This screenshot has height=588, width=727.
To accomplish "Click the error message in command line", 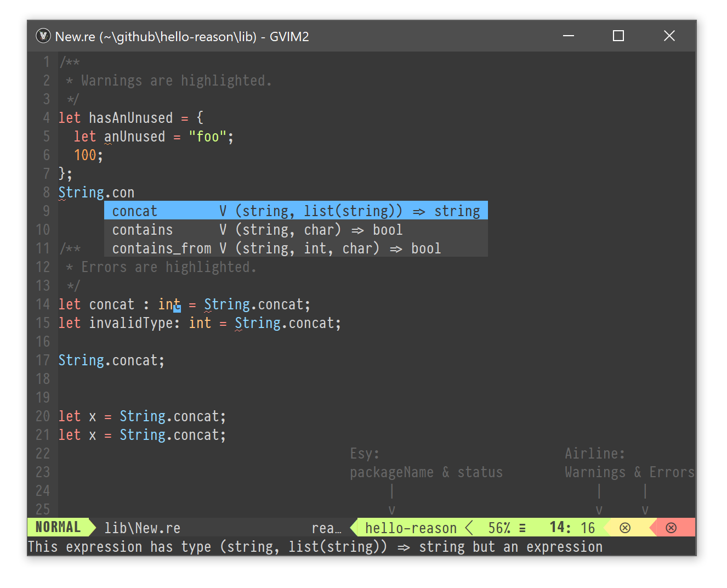I will coord(315,546).
